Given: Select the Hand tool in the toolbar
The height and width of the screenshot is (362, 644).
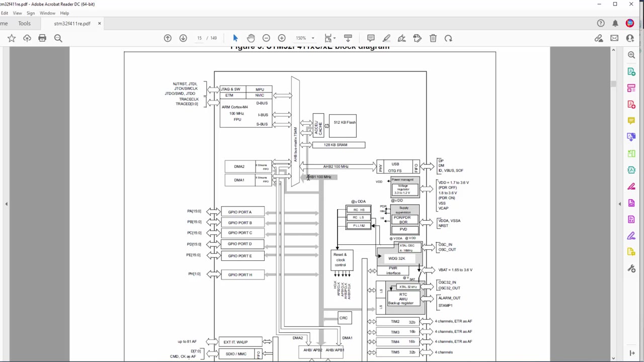Looking at the screenshot, I should pyautogui.click(x=251, y=38).
